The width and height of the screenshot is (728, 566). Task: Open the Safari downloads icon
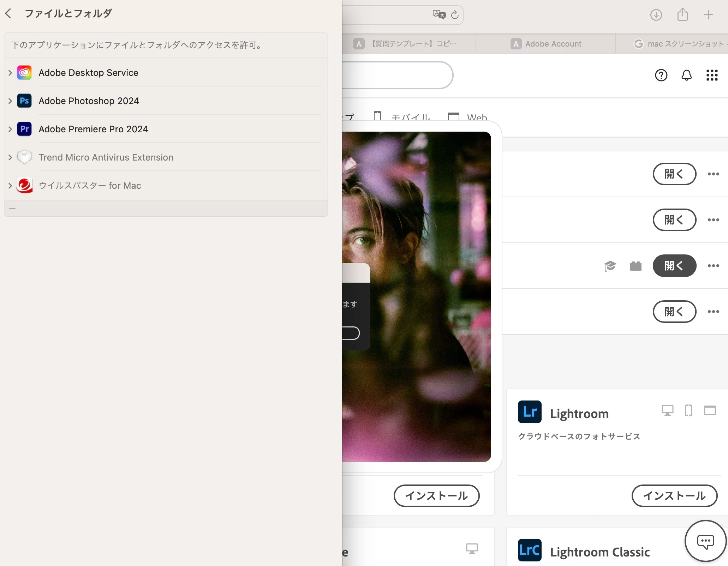coord(656,15)
